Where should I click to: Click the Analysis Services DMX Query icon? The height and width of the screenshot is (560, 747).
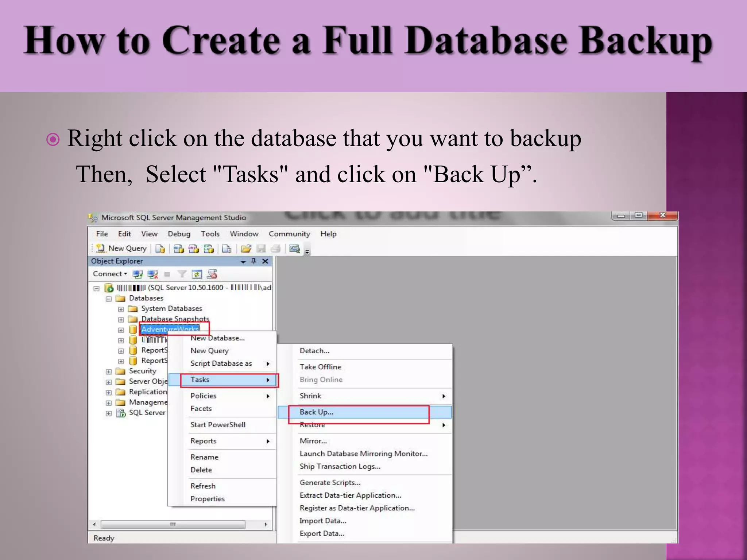pos(194,249)
